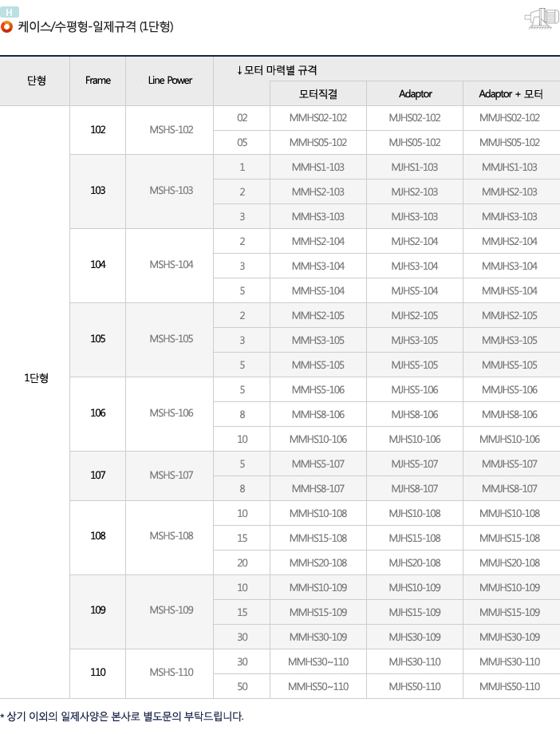Click the 1단형 row label
Image resolution: width=560 pixels, height=734 pixels.
pyautogui.click(x=36, y=377)
